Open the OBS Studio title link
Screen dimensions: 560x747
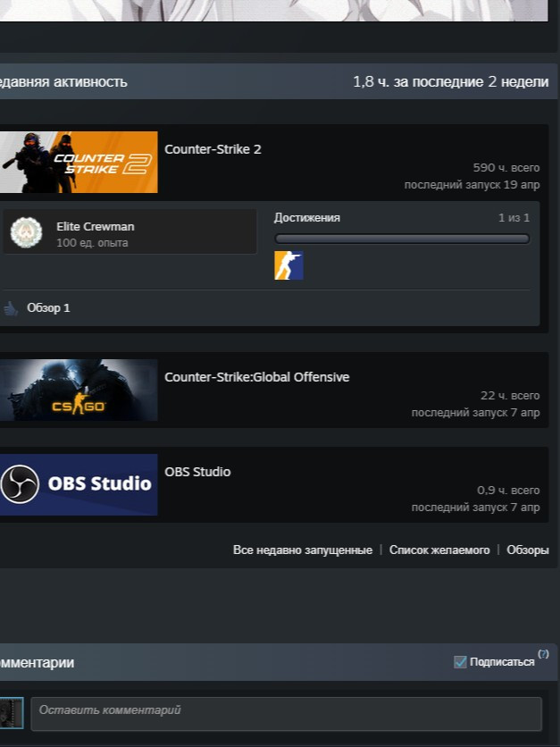click(197, 472)
